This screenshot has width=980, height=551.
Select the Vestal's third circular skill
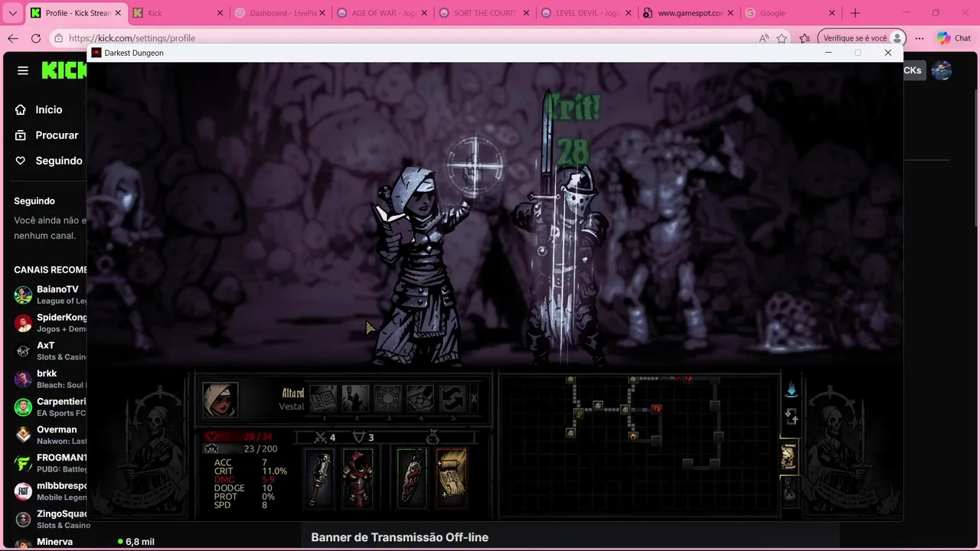coord(387,399)
